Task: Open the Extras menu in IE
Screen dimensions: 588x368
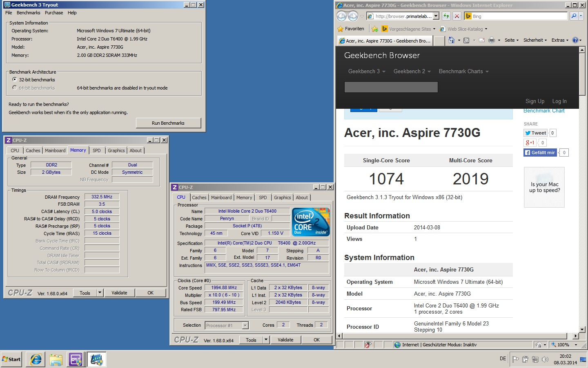Action: pos(561,40)
